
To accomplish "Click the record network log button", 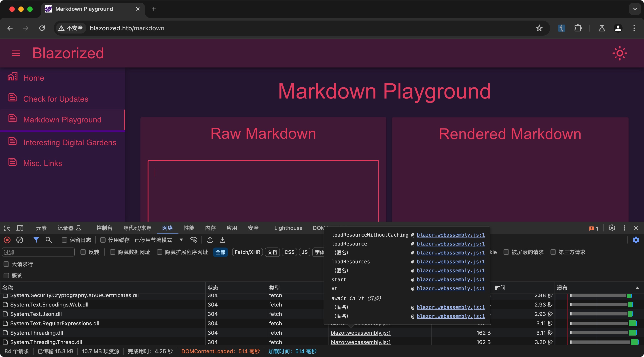I will pyautogui.click(x=7, y=240).
